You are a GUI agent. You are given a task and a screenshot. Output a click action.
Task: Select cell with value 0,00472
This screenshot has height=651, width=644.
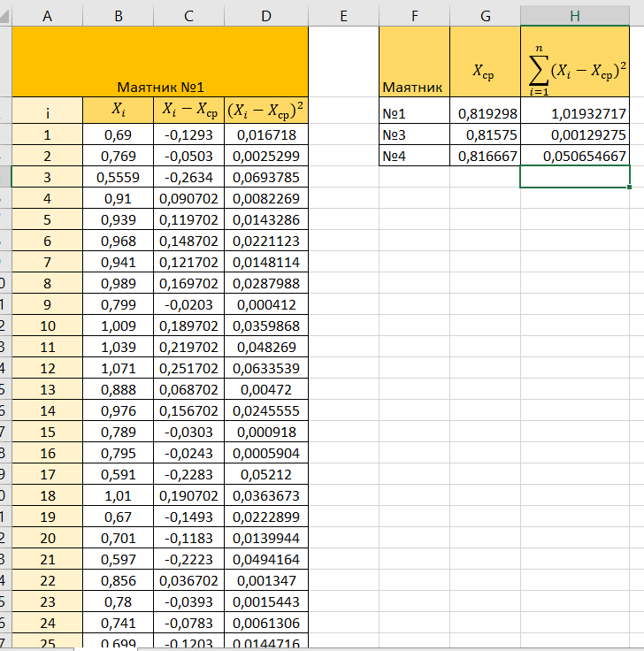266,389
